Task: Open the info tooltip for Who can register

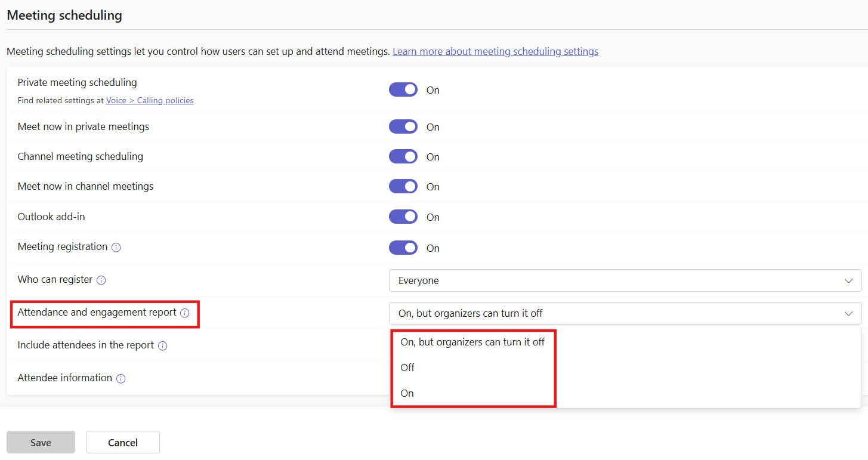Action: 101,279
